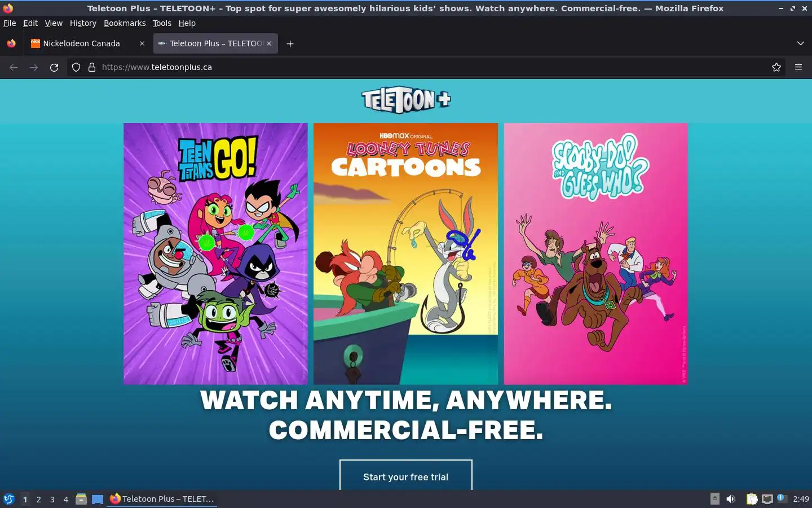Open the file manager taskbar icon
The height and width of the screenshot is (508, 812).
coord(81,499)
